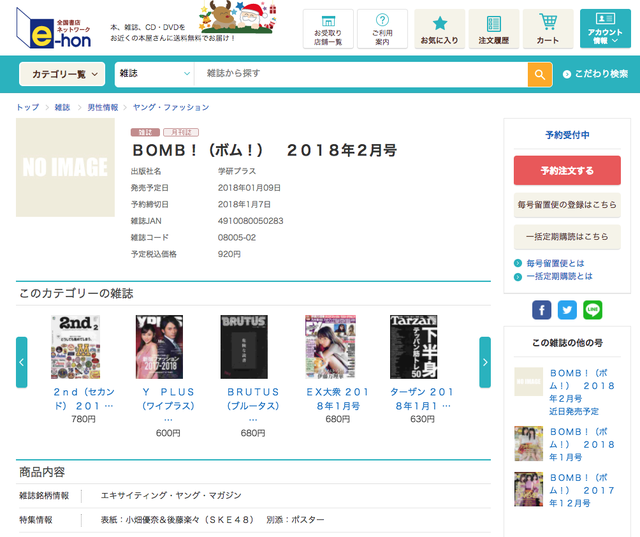
Task: Click BOMB! 2018年1月号 cover thumbnail
Action: (x=529, y=444)
